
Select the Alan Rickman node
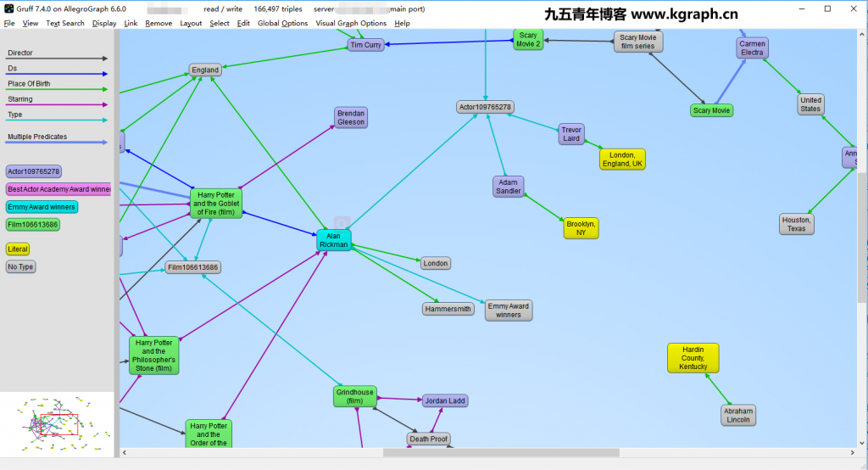point(334,241)
